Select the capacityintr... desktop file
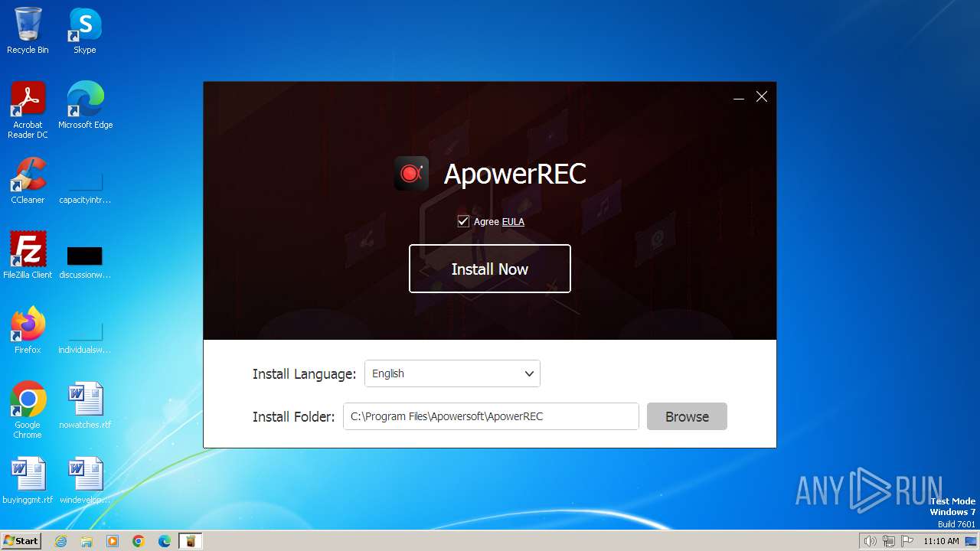 (x=85, y=186)
